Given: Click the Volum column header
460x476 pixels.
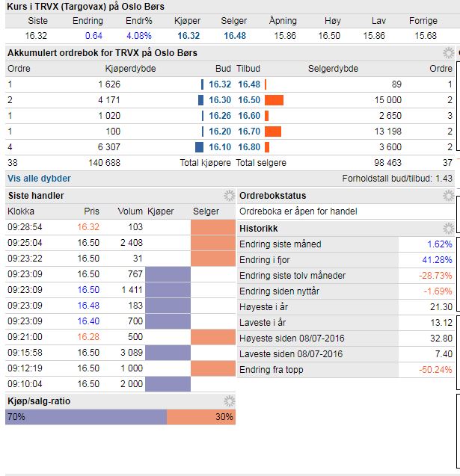Looking at the screenshot, I should tap(130, 211).
